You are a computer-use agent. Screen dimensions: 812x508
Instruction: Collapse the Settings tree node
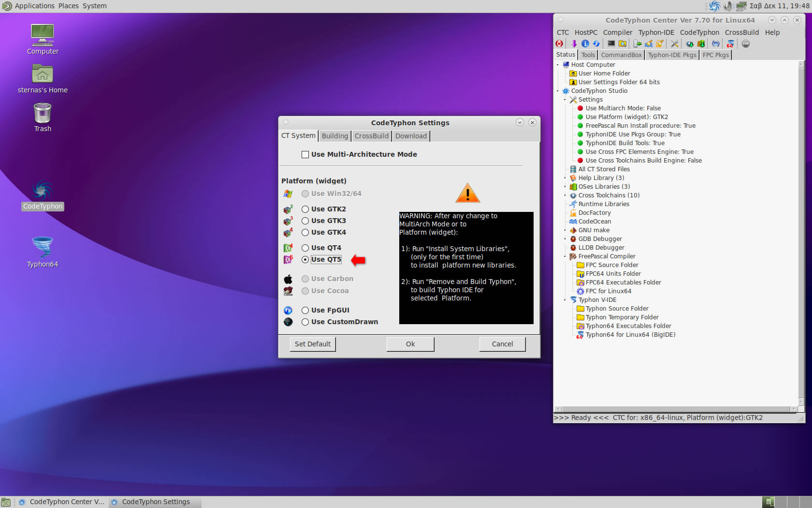pos(565,100)
